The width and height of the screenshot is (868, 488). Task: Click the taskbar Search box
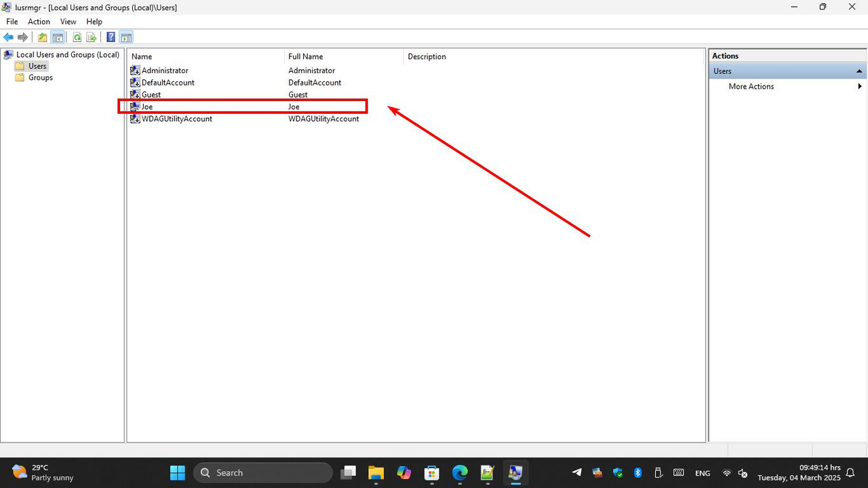point(263,472)
